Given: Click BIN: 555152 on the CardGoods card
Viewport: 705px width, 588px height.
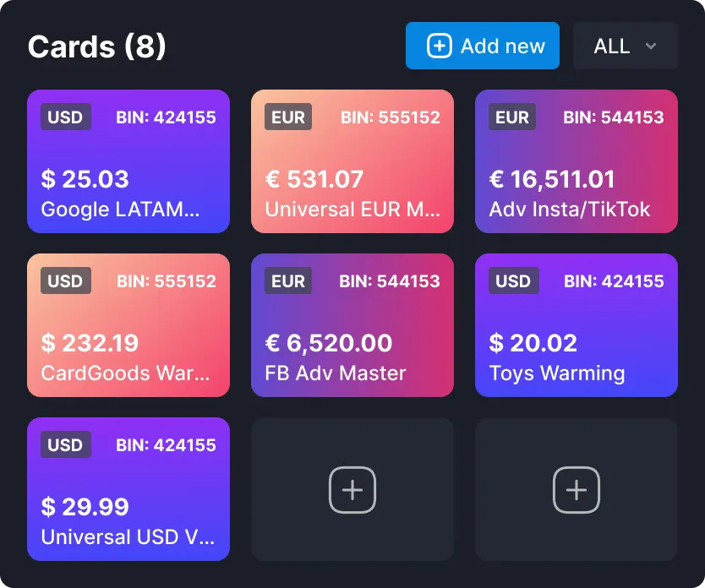Looking at the screenshot, I should click(x=166, y=281).
